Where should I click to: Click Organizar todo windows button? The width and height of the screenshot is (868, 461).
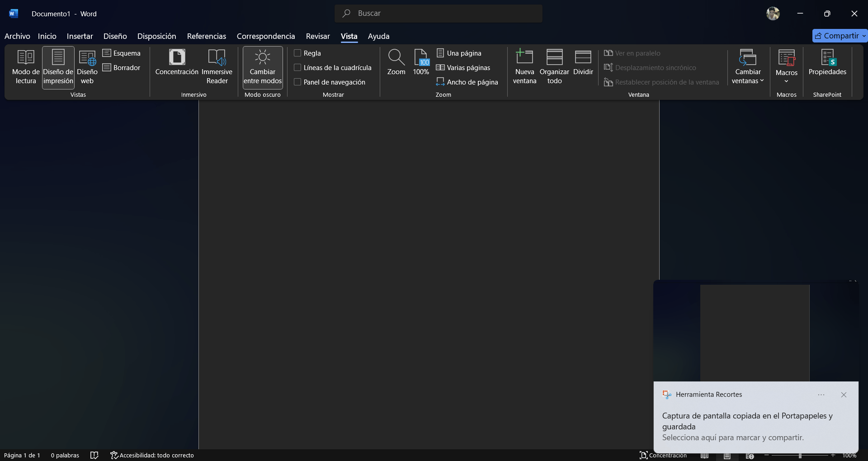click(x=554, y=67)
